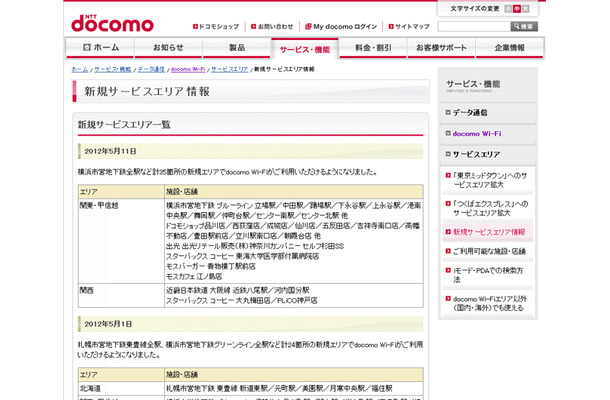The image size is (610, 400).
Task: Click the 関東・甲信越 area cell
Action: tap(121, 241)
